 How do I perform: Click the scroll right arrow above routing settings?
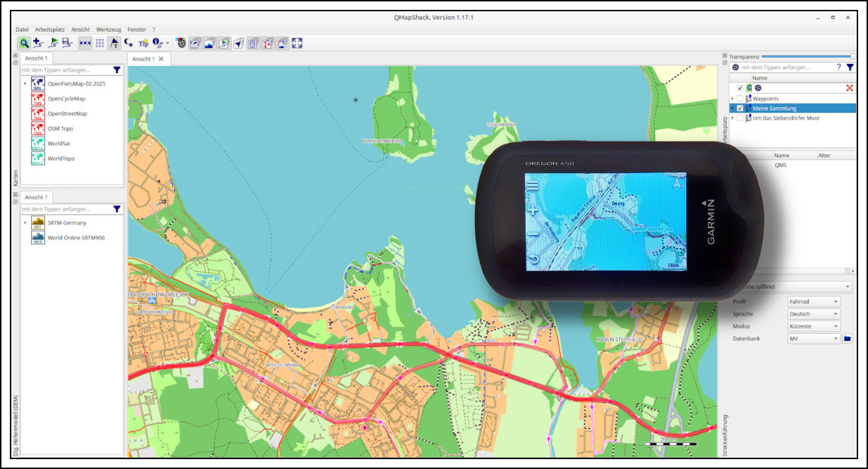[x=854, y=270]
